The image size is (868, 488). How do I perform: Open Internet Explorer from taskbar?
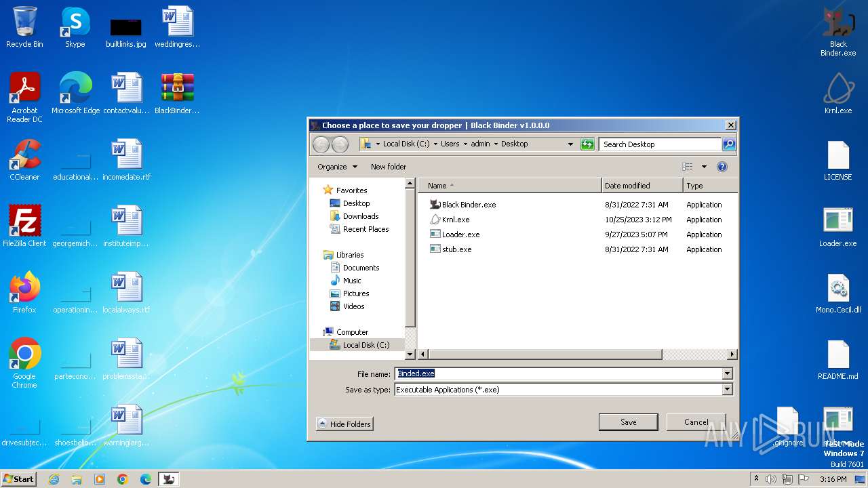tap(54, 479)
